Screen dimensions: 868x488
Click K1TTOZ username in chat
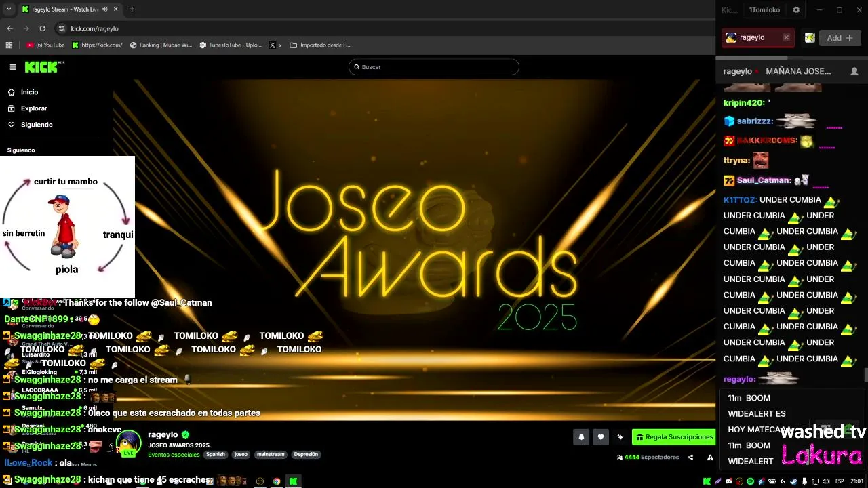[740, 200]
